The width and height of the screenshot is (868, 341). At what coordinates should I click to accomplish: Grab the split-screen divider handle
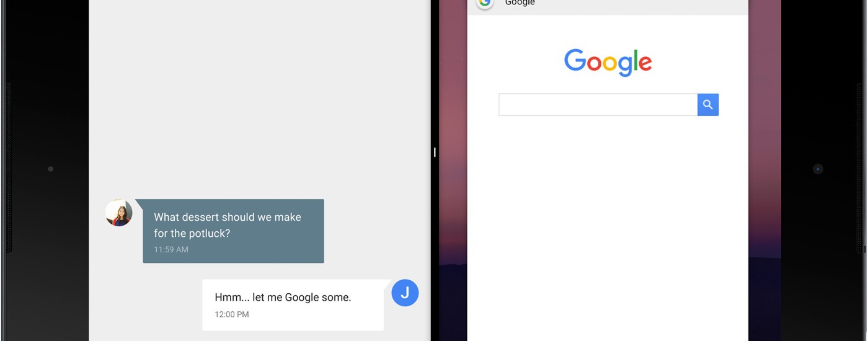pos(435,152)
